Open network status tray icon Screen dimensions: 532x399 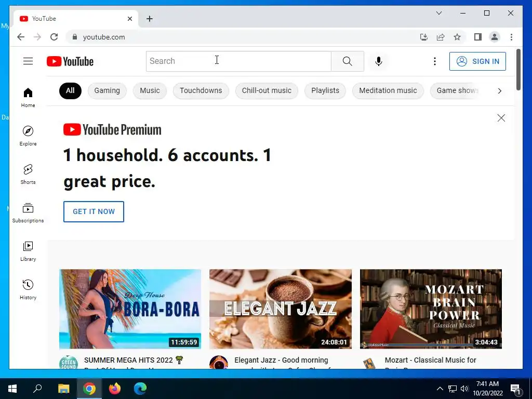tap(453, 389)
